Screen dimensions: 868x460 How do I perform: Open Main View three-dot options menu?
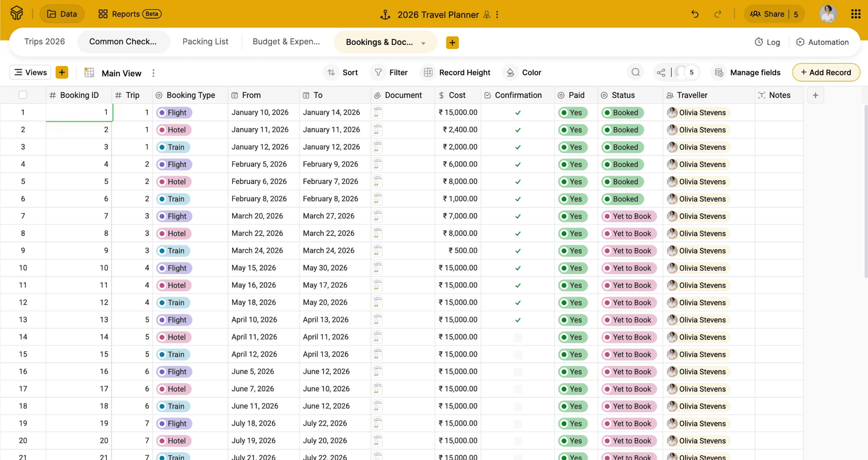[153, 73]
